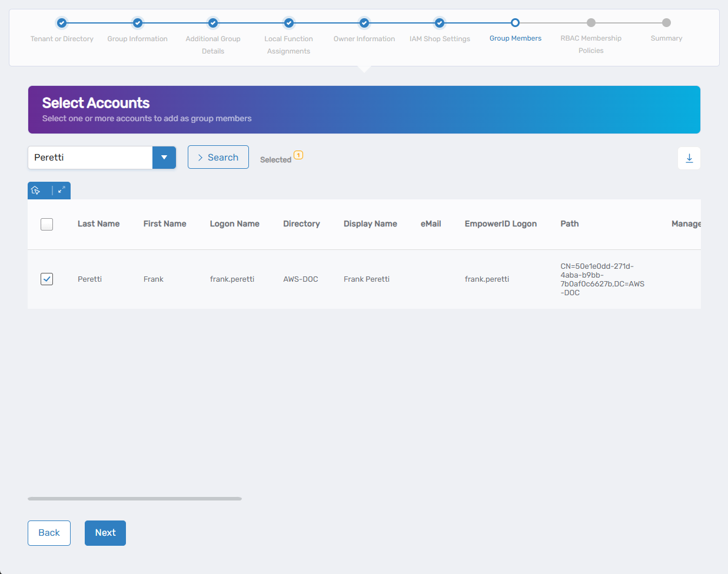Viewport: 728px width, 574px height.
Task: Uncheck the Frank Peretti row checkbox
Action: pos(47,279)
